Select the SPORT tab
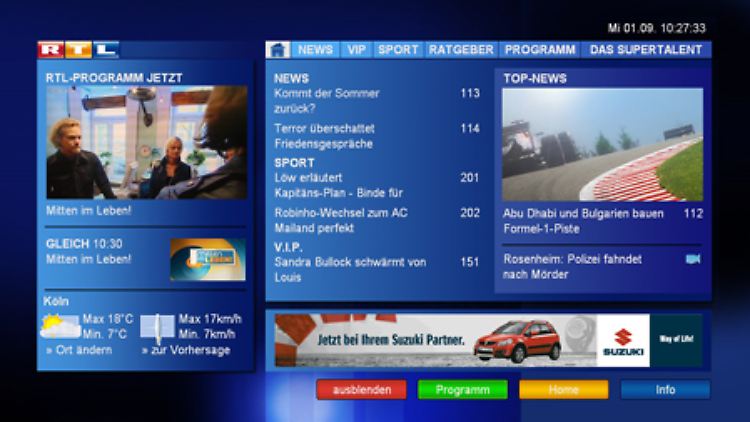The image size is (750, 422). [x=397, y=49]
